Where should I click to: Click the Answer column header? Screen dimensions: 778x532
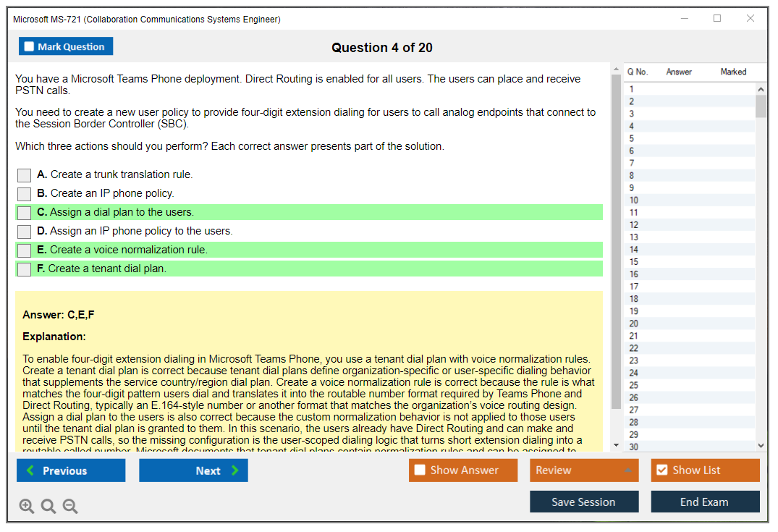[x=678, y=72]
